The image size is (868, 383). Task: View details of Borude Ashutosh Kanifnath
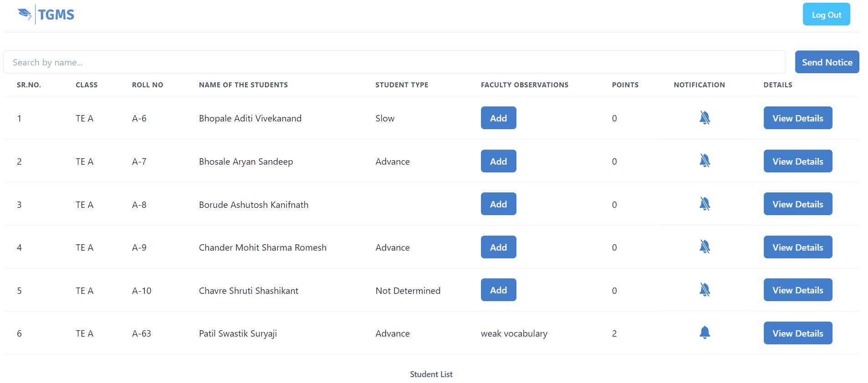[798, 204]
